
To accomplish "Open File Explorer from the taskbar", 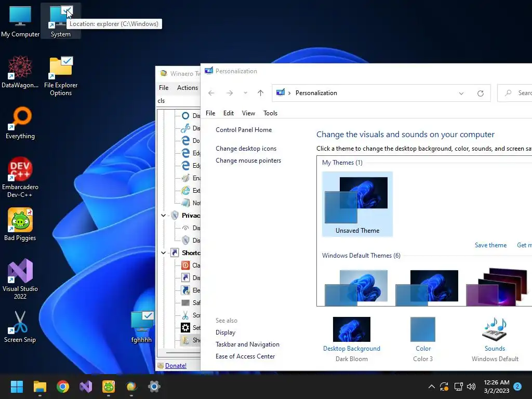I will [39, 387].
